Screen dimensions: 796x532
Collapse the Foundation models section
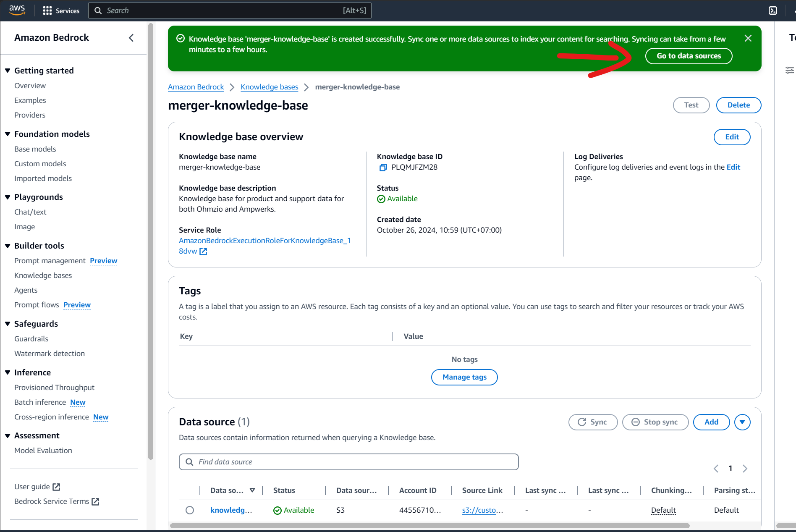[8, 134]
